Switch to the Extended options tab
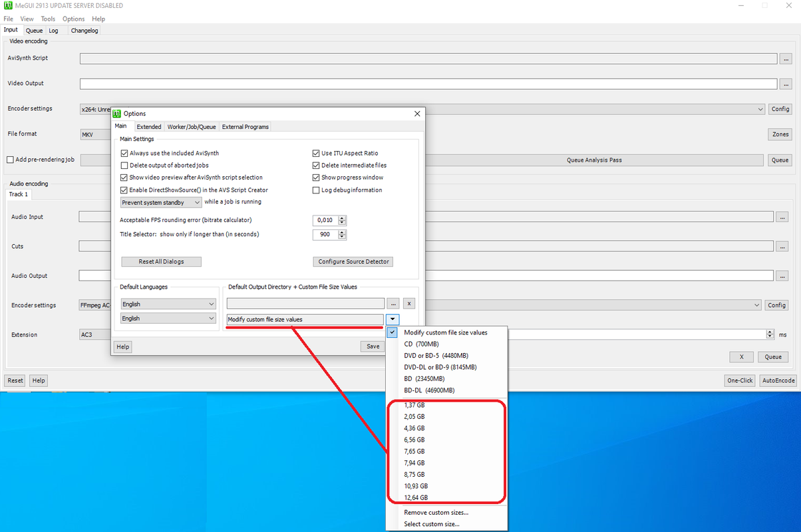This screenshot has height=532, width=801. click(149, 126)
